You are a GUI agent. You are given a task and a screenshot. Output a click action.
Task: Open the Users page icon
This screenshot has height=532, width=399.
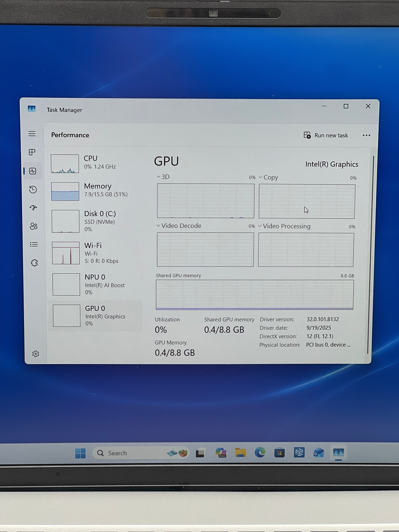coord(34,226)
